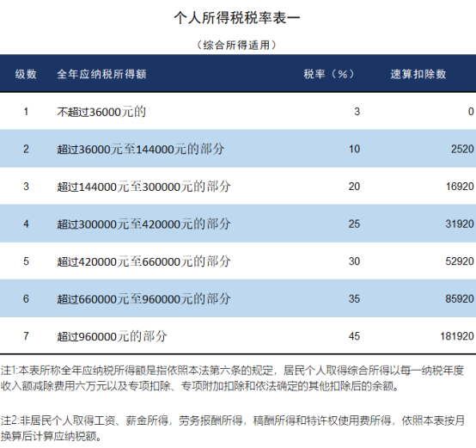This screenshot has height=448, width=476.
Task: Select the subtitle 综合所得适用
Action: 236,45
